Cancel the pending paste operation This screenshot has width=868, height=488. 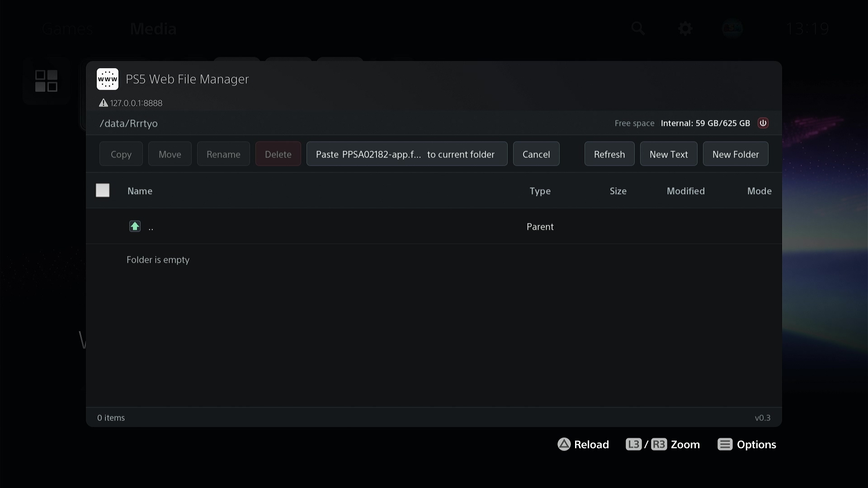[x=536, y=154]
